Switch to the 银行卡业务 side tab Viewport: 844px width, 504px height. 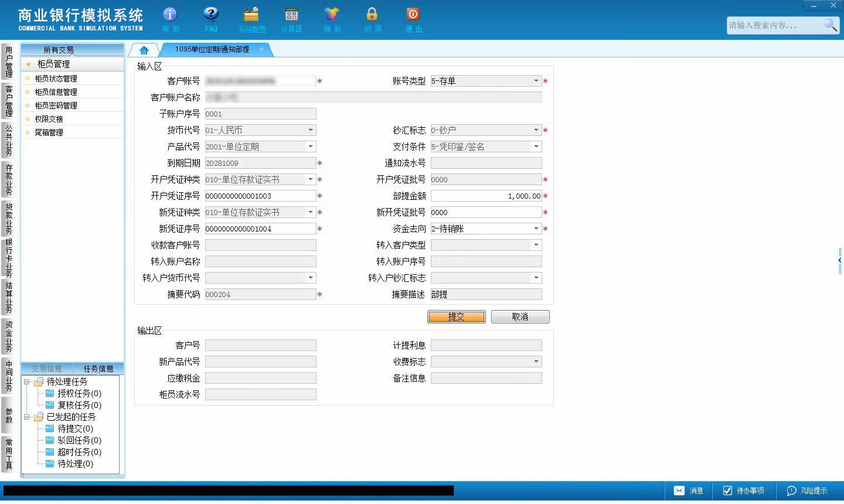9,258
